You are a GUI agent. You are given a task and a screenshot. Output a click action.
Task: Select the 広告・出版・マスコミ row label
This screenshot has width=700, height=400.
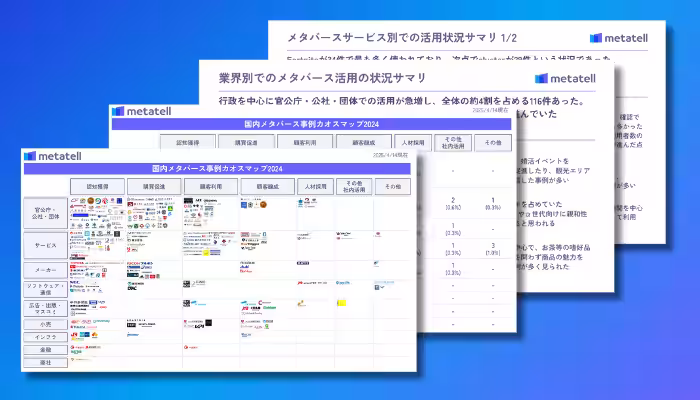coord(46,308)
